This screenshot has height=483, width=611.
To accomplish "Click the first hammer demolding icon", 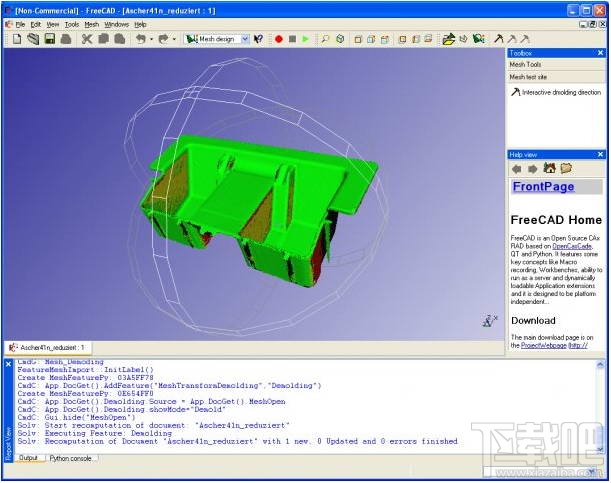I will pos(498,39).
